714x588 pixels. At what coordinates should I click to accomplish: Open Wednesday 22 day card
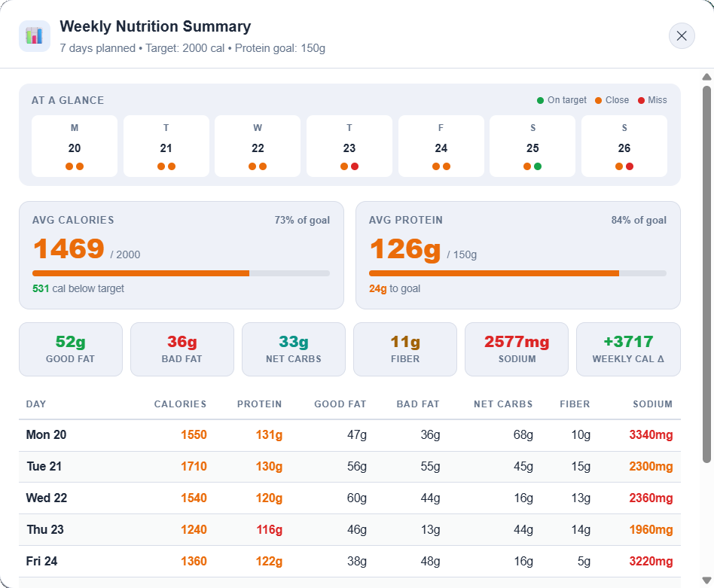(258, 146)
